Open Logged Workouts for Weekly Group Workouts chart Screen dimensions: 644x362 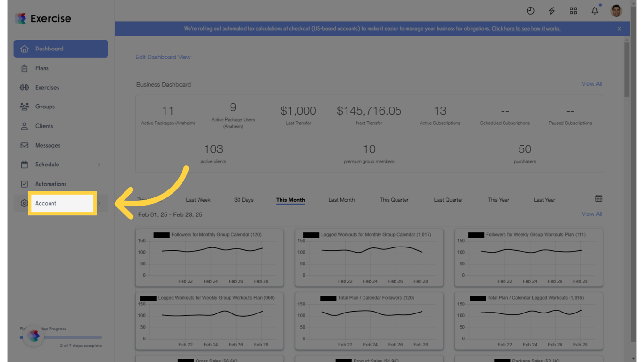pyautogui.click(x=209, y=321)
